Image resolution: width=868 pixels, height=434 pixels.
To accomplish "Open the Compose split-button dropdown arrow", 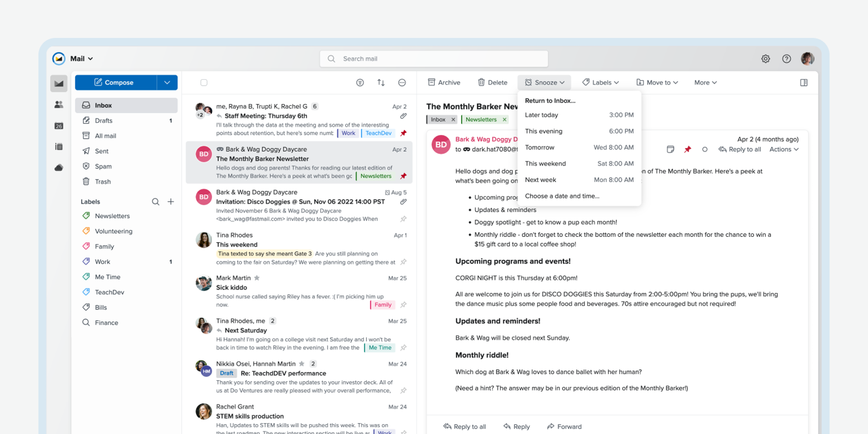I will [167, 82].
